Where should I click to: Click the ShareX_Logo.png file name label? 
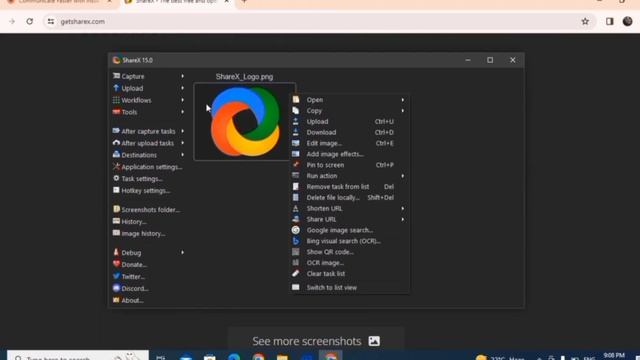click(x=244, y=76)
